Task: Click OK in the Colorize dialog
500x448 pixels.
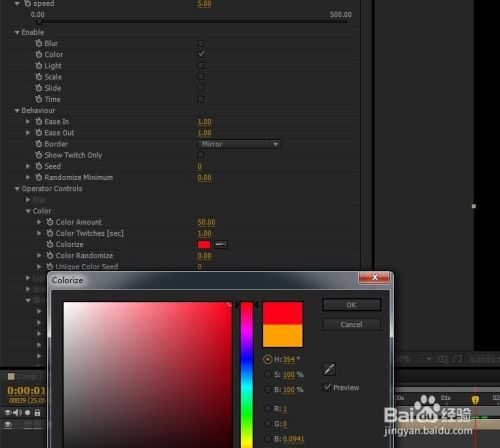Action: [x=351, y=305]
